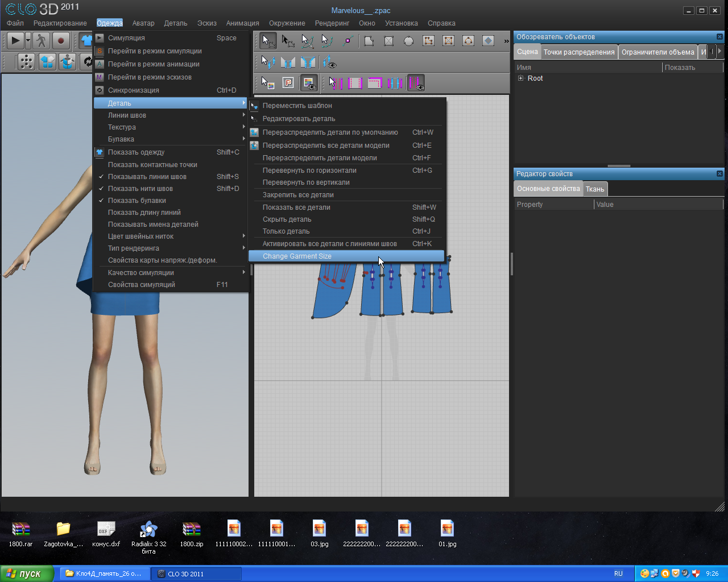Uncheck Показывать линии швов option

coord(147,177)
